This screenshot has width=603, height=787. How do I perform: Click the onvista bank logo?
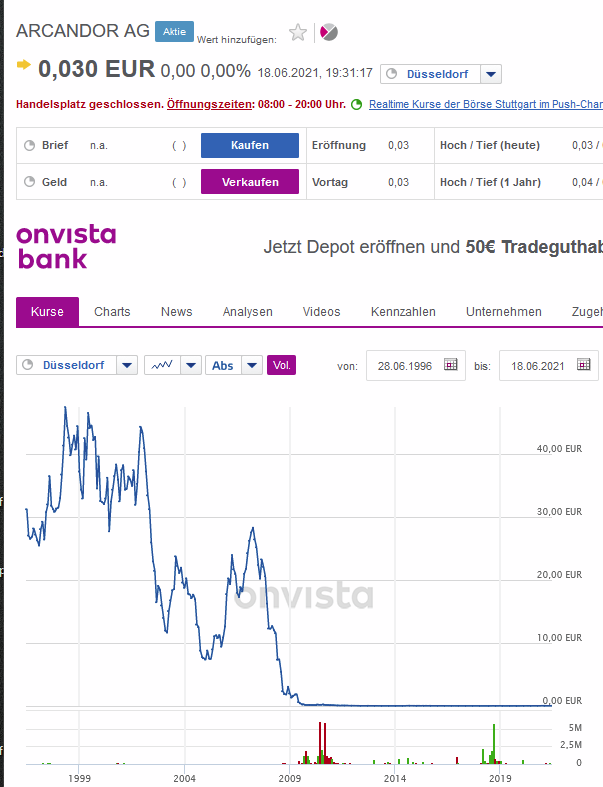point(66,247)
